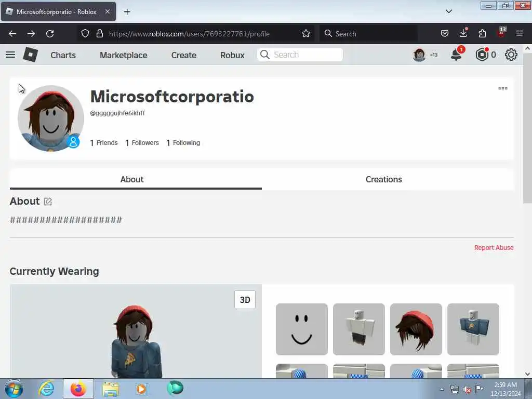This screenshot has height=399, width=532.
Task: Open a new Firefox tab
Action: (x=127, y=12)
